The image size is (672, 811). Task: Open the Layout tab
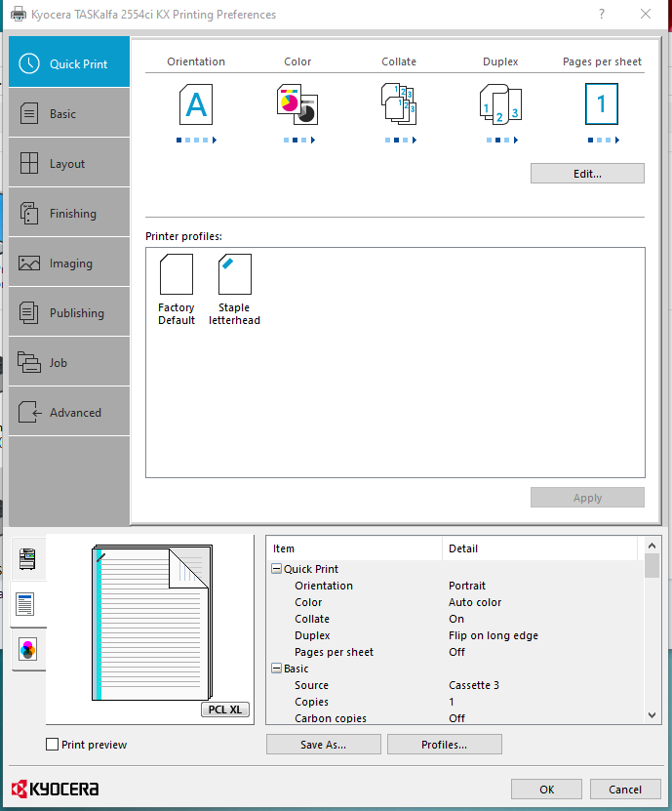[x=68, y=162]
